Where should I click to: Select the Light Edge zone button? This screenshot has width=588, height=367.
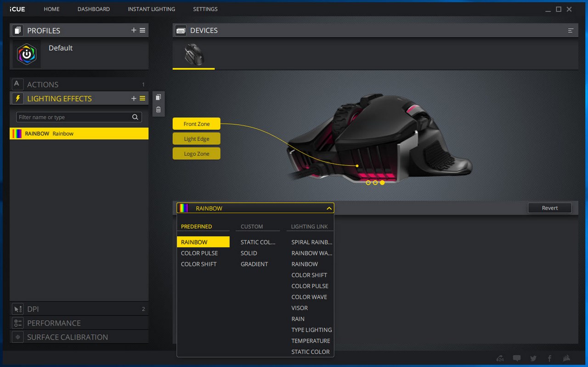(197, 139)
